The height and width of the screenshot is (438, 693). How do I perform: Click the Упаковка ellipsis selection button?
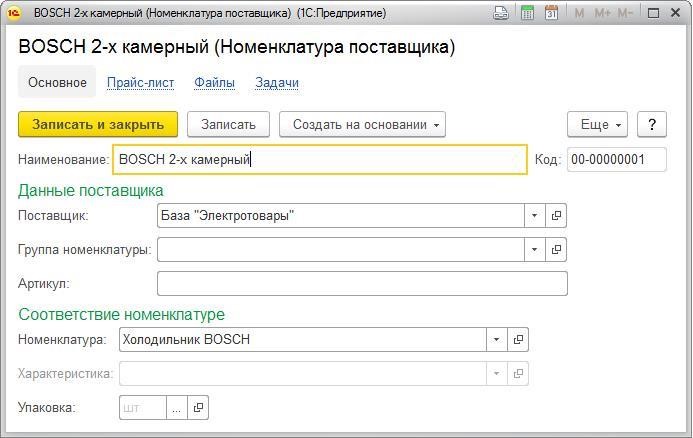pyautogui.click(x=177, y=408)
